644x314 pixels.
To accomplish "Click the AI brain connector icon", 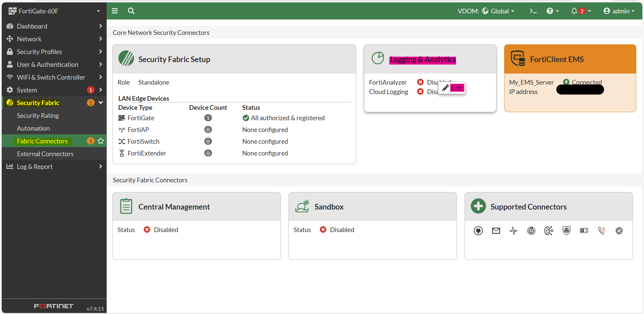I will point(549,231).
